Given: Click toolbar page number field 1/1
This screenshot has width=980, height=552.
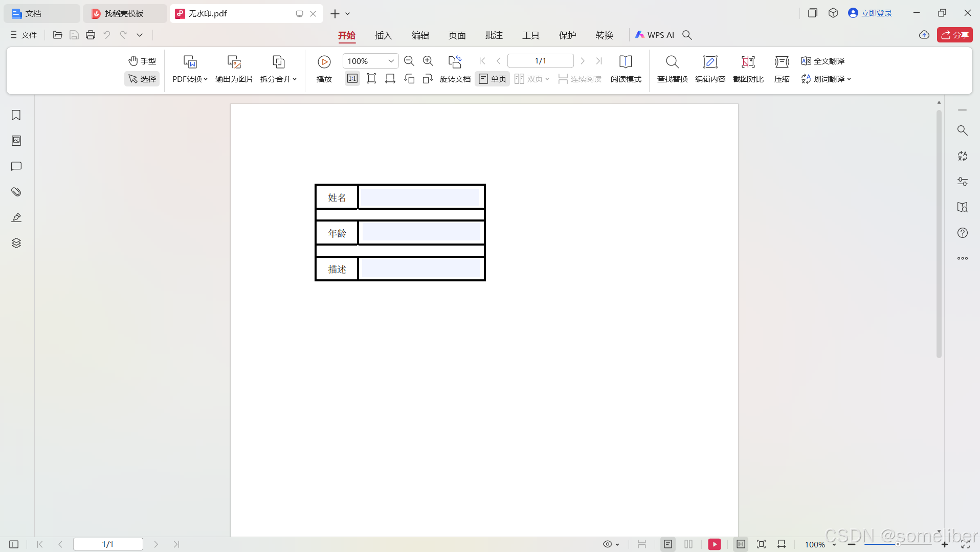Looking at the screenshot, I should 540,61.
